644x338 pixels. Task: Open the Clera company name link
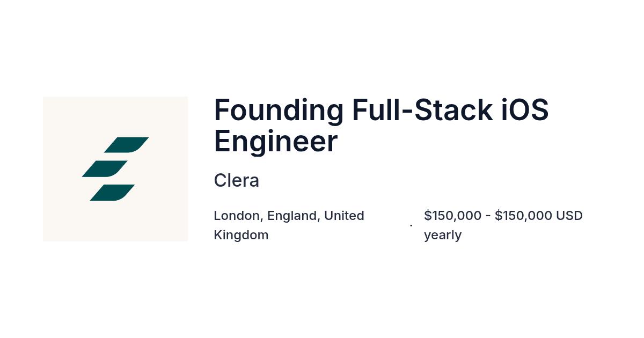[x=236, y=181]
